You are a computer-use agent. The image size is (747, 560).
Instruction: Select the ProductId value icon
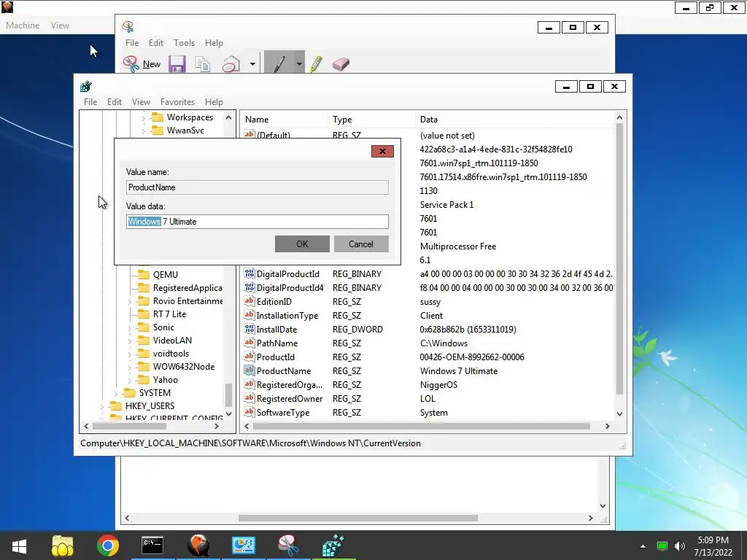pos(249,357)
